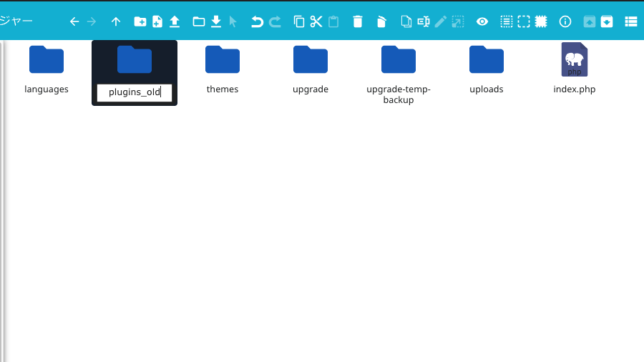Invert the current selection

pos(541,21)
